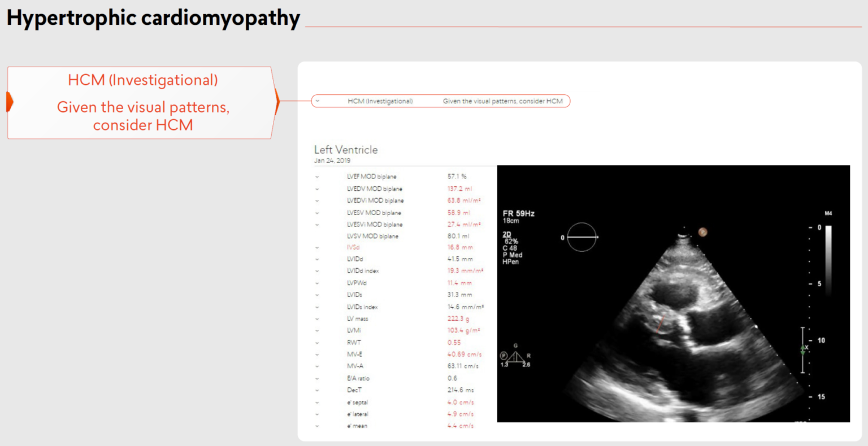Viewport: 868px width, 446px height.
Task: Click the circular scan angle indicator
Action: coord(581,237)
